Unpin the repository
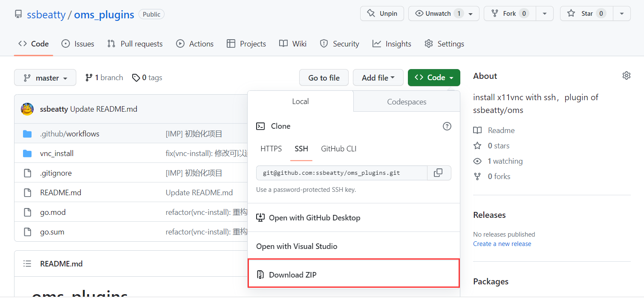This screenshot has height=298, width=644. click(x=382, y=14)
